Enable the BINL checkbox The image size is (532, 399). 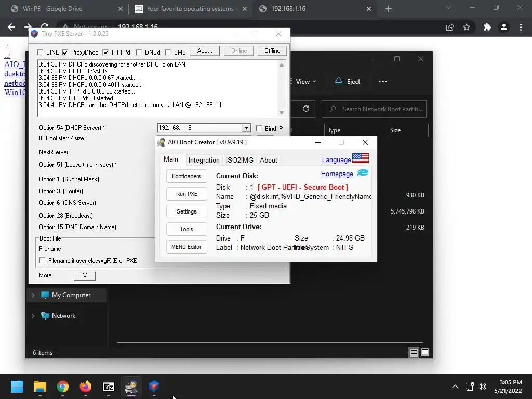point(40,52)
